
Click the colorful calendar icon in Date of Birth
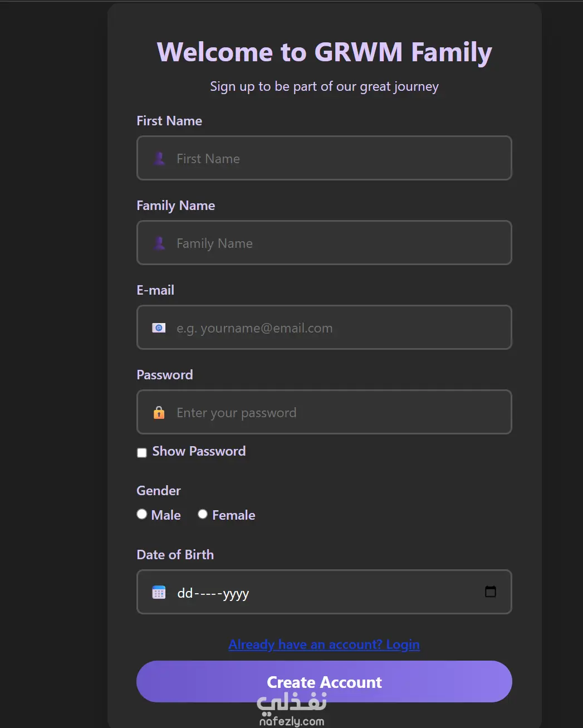pos(159,592)
